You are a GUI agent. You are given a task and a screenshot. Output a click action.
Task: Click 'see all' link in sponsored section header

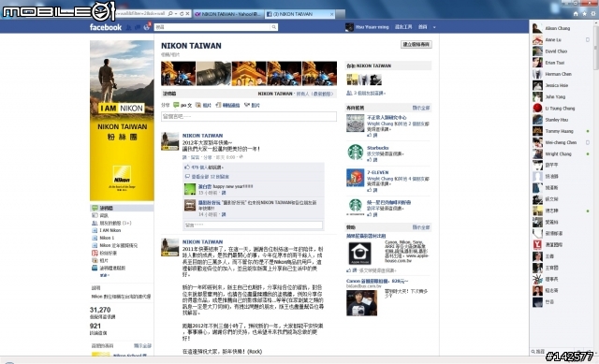coord(421,227)
